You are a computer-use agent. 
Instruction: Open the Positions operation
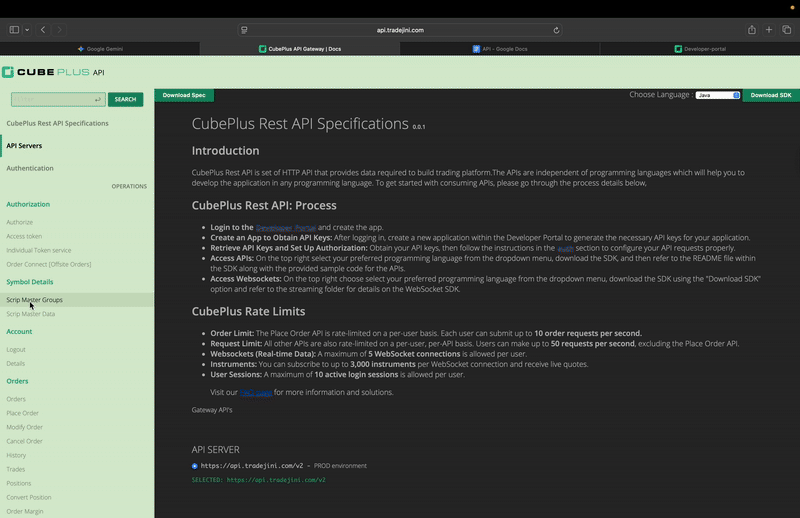tap(18, 483)
